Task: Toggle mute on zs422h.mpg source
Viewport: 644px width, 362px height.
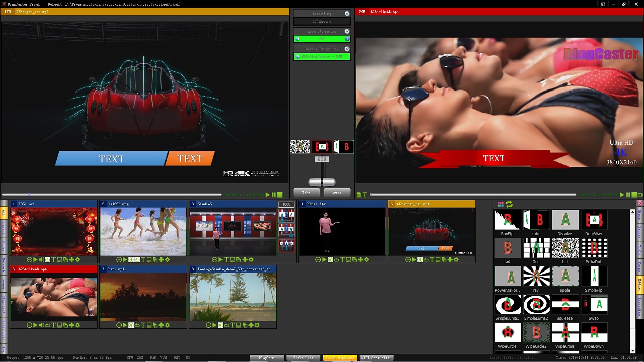Action: [131, 260]
